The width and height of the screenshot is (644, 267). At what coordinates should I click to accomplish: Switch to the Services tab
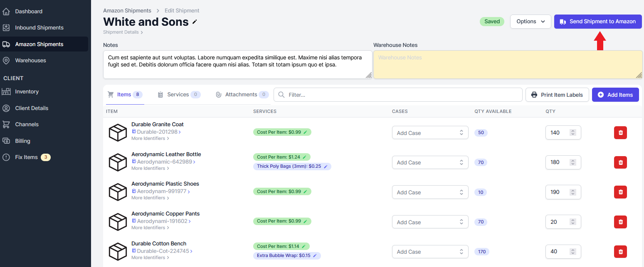[179, 95]
